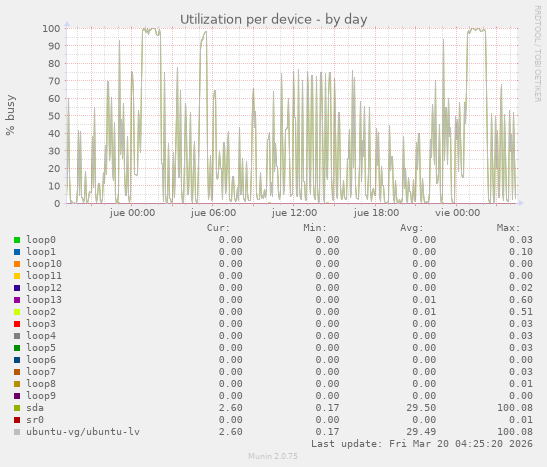Select the 'loop13' legend label
The image size is (547, 467).
point(44,300)
